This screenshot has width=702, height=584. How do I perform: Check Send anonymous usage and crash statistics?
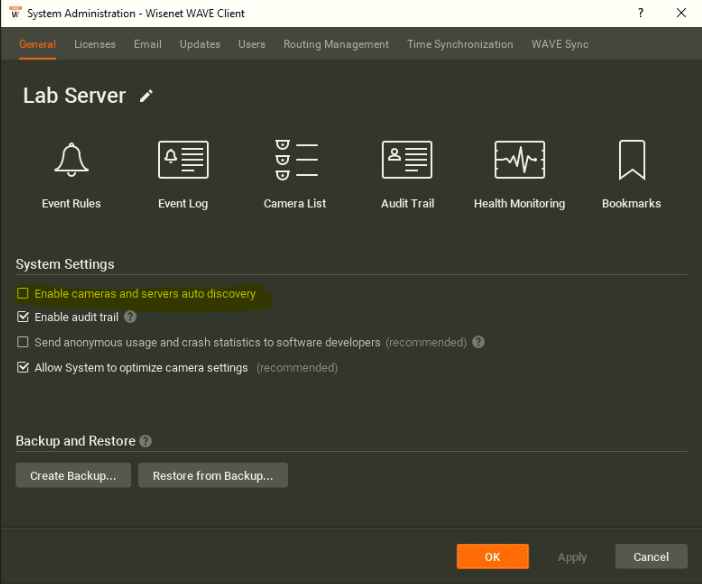[22, 342]
